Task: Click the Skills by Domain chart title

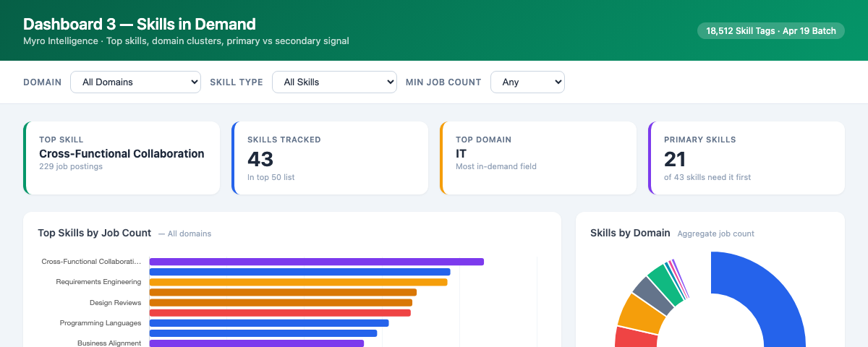Action: coord(630,233)
